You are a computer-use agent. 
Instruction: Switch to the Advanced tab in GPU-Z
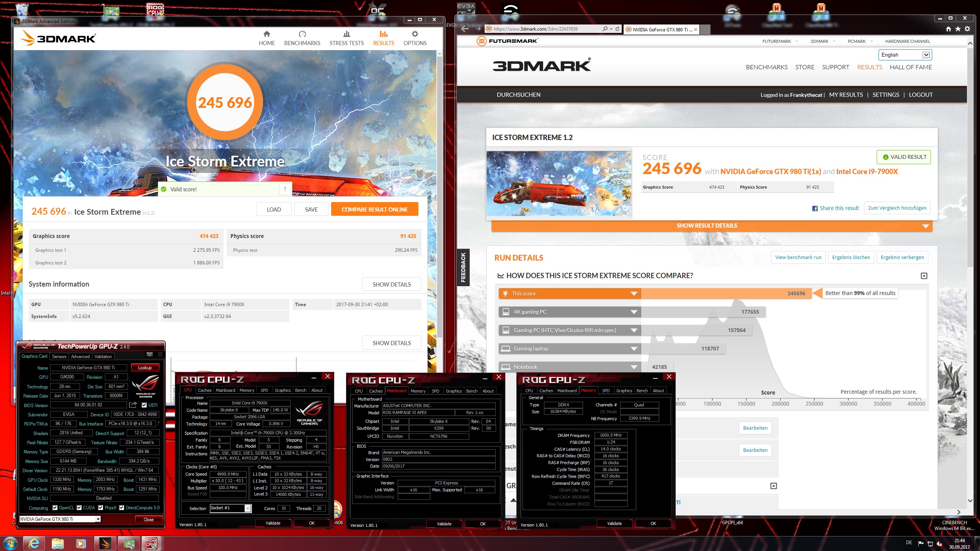(x=80, y=356)
